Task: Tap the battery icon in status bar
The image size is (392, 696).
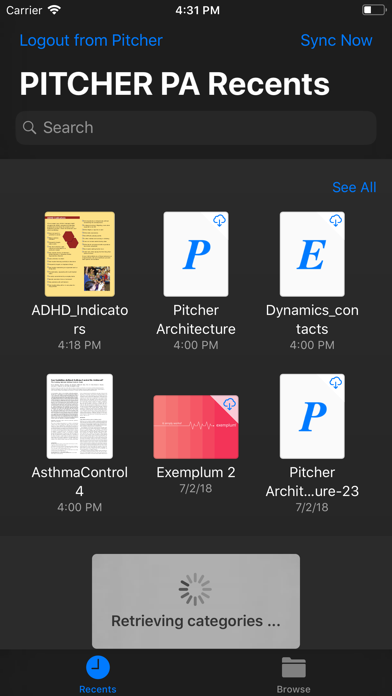Action: click(374, 10)
